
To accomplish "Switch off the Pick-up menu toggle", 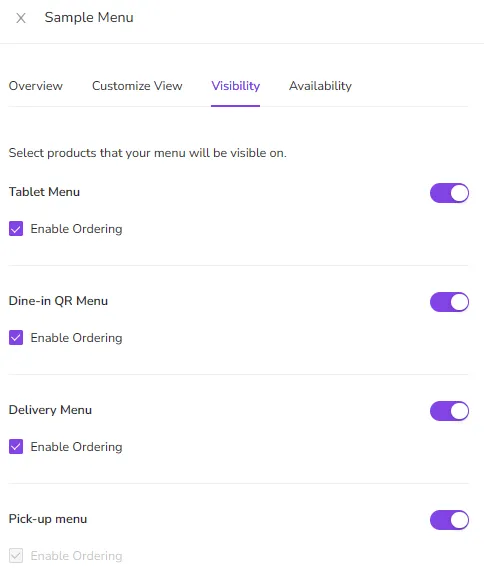I will coord(449,520).
